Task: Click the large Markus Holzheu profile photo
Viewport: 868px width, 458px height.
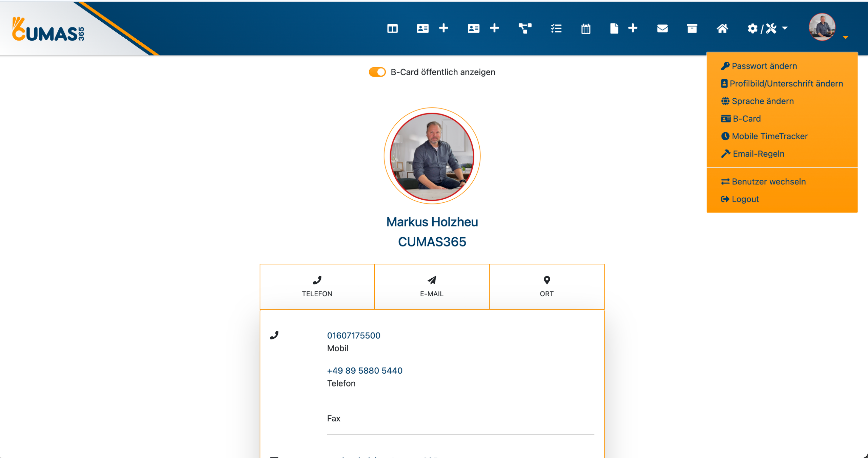Action: click(432, 156)
